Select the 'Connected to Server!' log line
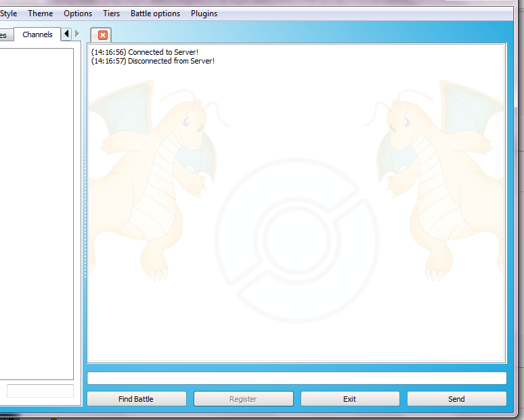This screenshot has height=420, width=524. pos(145,52)
